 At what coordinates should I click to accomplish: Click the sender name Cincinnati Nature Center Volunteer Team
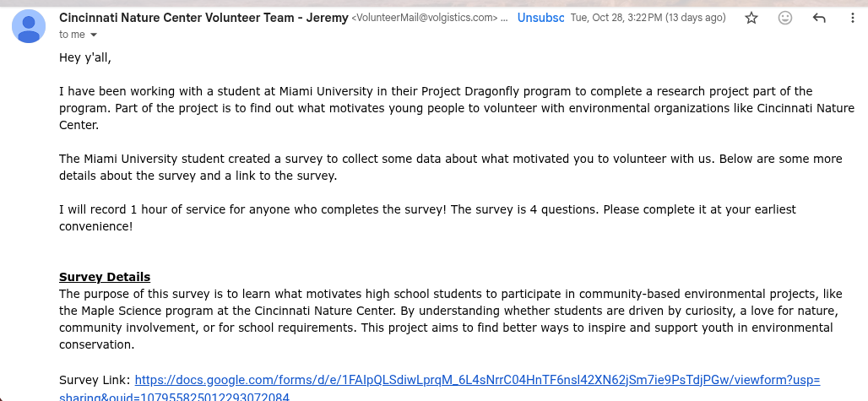[203, 18]
